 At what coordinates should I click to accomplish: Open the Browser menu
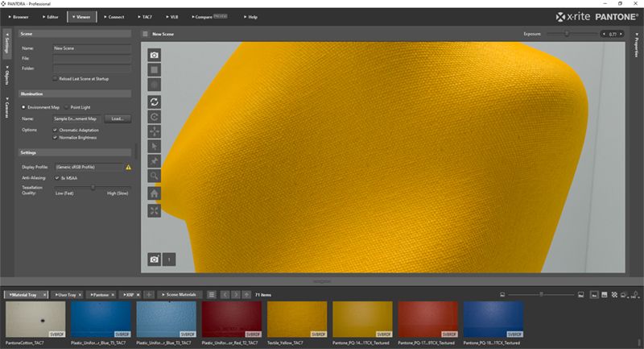coord(19,17)
